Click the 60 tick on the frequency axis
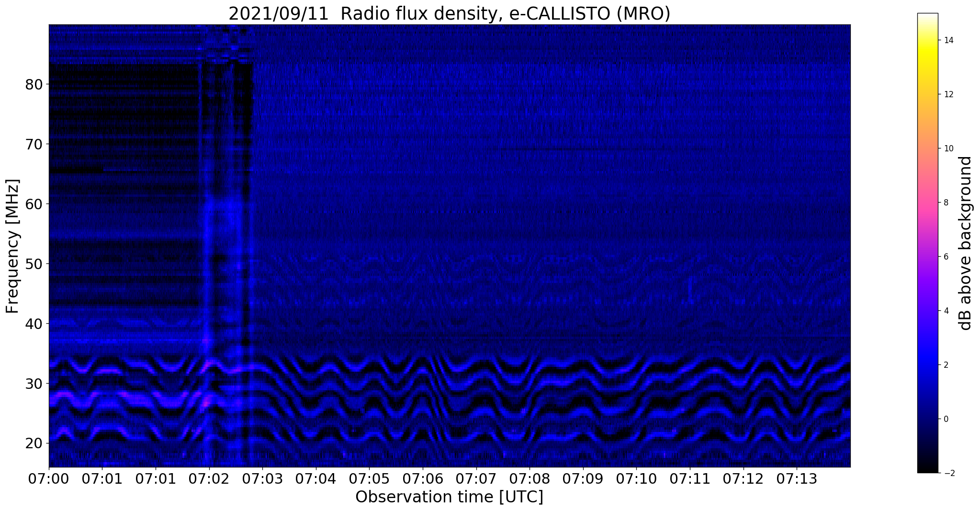The height and width of the screenshot is (511, 980). pos(34,204)
